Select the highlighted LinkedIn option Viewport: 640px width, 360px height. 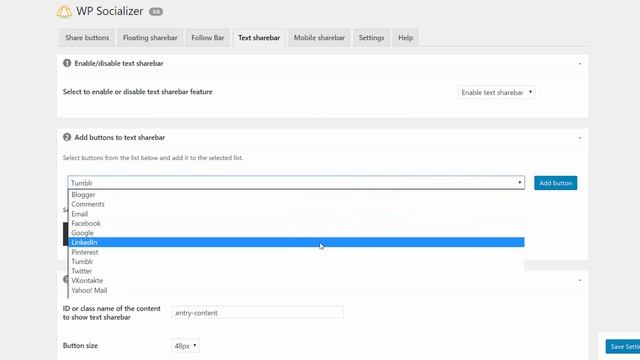pos(296,242)
